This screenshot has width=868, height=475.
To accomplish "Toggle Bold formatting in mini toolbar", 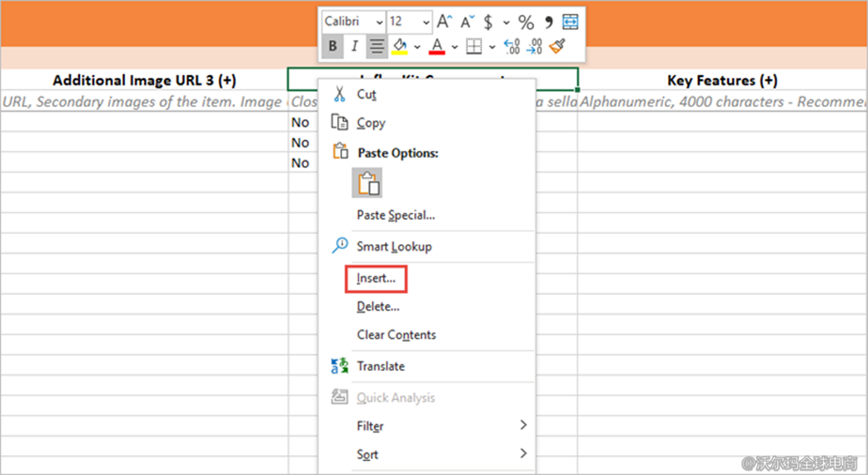I will [x=333, y=47].
